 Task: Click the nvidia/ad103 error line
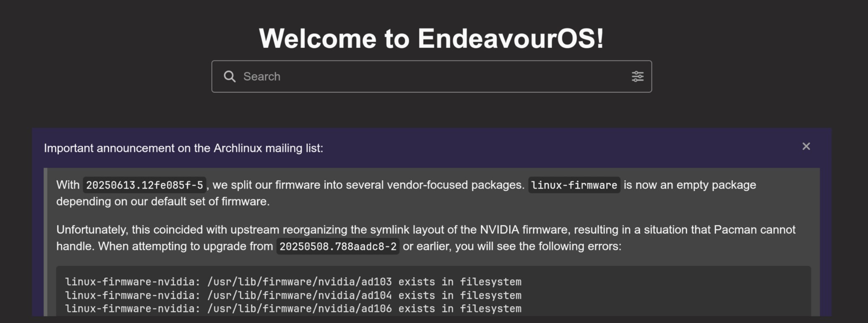click(x=293, y=282)
